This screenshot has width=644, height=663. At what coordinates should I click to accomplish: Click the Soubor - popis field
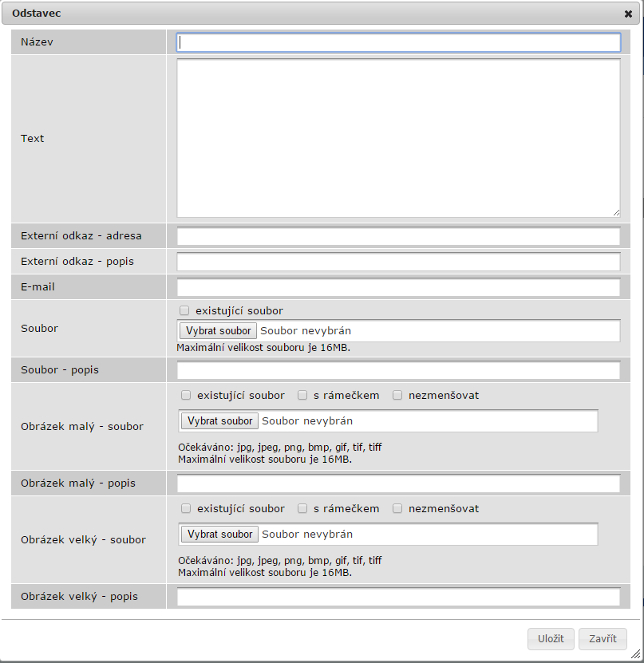pos(398,370)
